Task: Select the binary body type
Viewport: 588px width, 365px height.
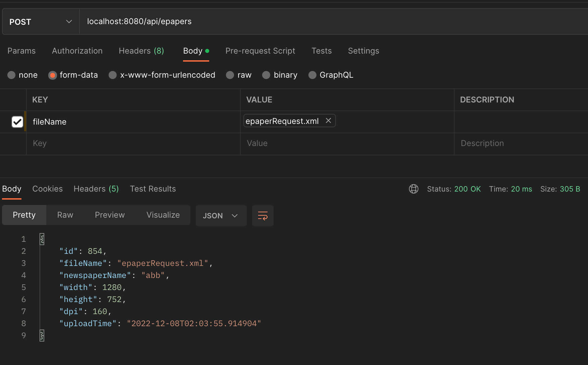Action: [x=280, y=75]
